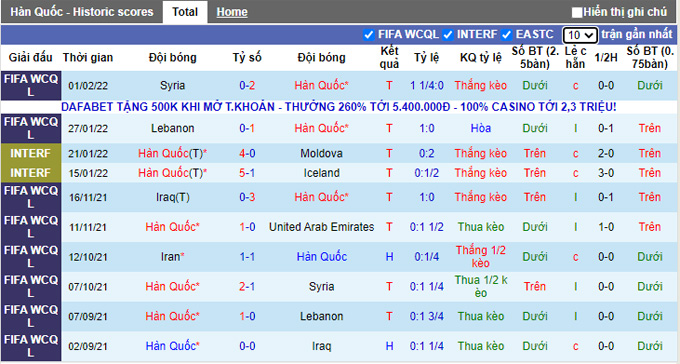Enable the Hiển thị ghi chú checkbox
Screen dimensions: 680x364
[x=577, y=12]
